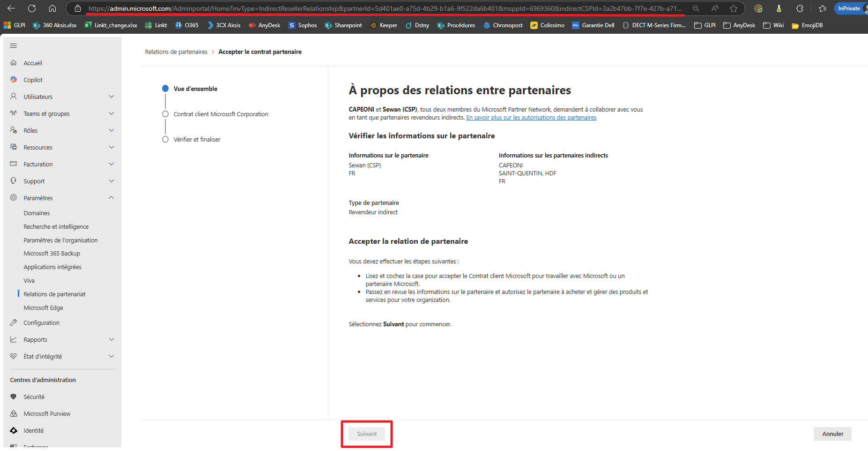
Task: Expand the Rapports chevron
Action: (x=111, y=339)
